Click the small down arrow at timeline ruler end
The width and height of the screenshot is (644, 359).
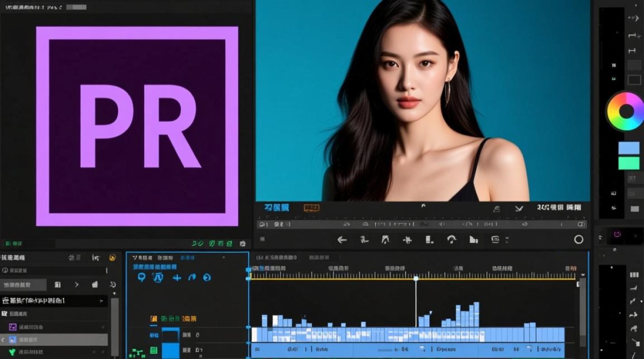tap(583, 275)
